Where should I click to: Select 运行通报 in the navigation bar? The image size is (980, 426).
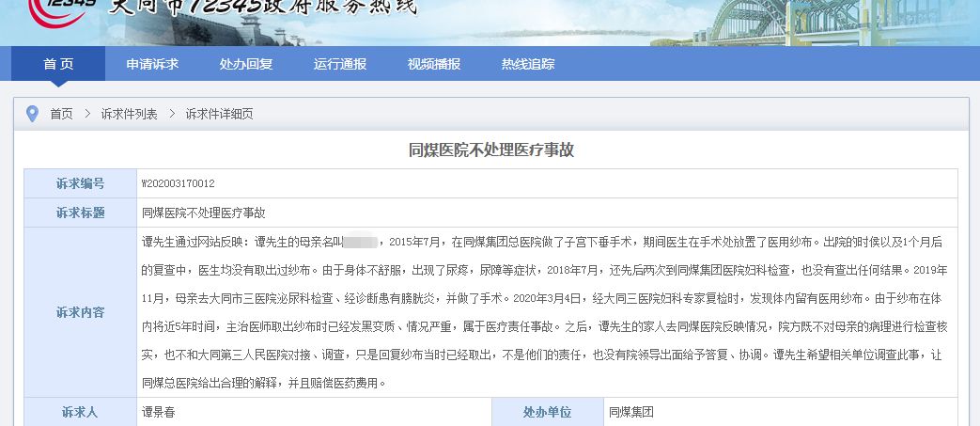tap(340, 64)
